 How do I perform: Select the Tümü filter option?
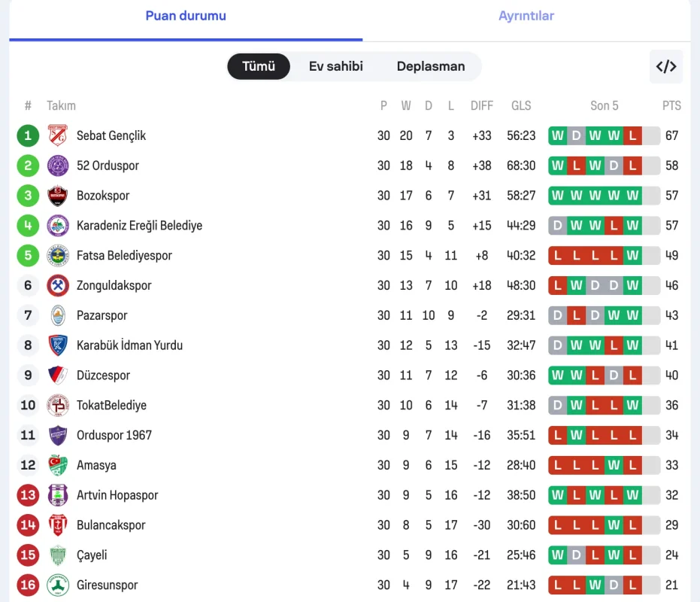pos(259,66)
